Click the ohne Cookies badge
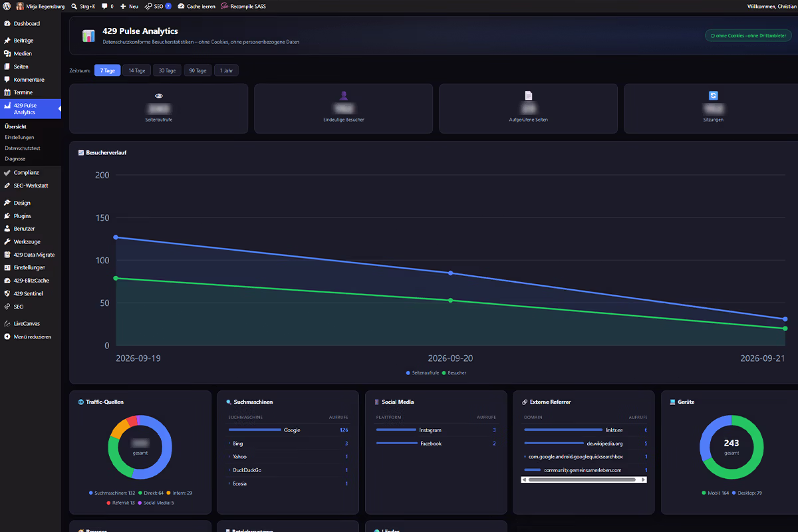Image resolution: width=798 pixels, height=532 pixels. (x=748, y=35)
